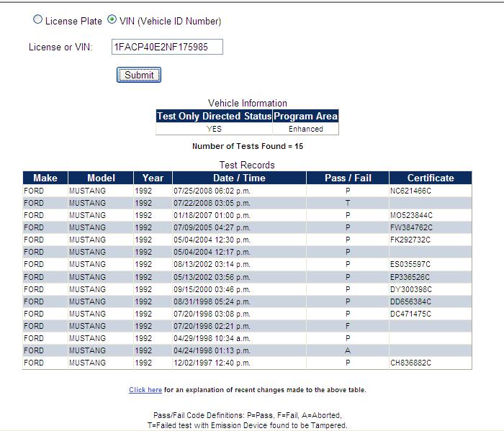Click the Test Only Directed Status header
Screen dimensions: 504x431
(215, 117)
